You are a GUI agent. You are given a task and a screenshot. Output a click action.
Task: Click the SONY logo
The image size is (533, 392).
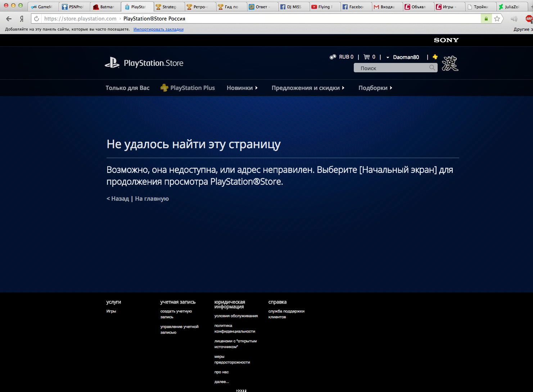coord(446,40)
